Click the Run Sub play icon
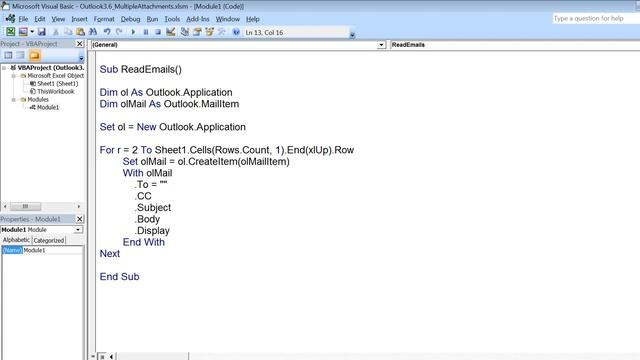Image resolution: width=640 pixels, height=360 pixels. tap(133, 32)
